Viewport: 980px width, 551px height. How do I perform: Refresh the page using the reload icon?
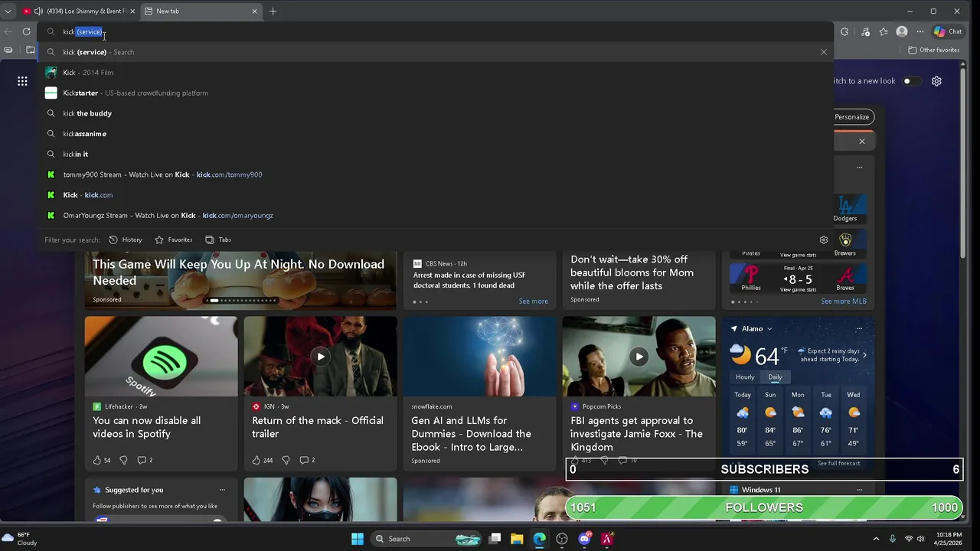pos(26,31)
